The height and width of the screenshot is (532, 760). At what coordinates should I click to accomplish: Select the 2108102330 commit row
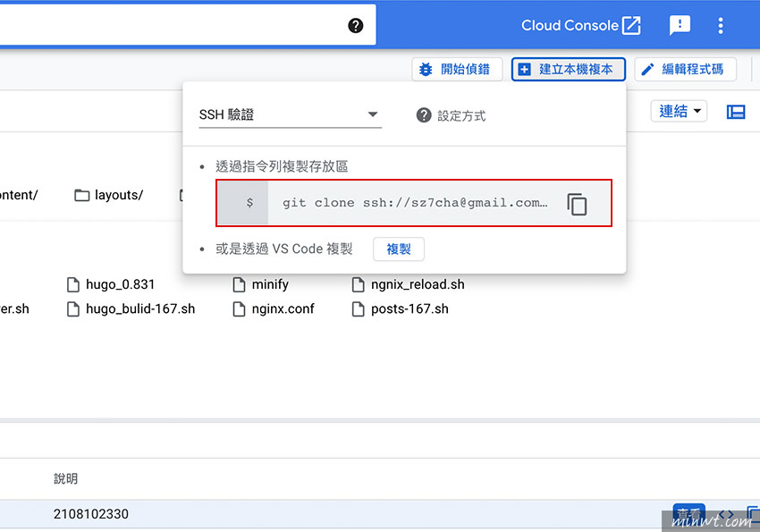90,514
